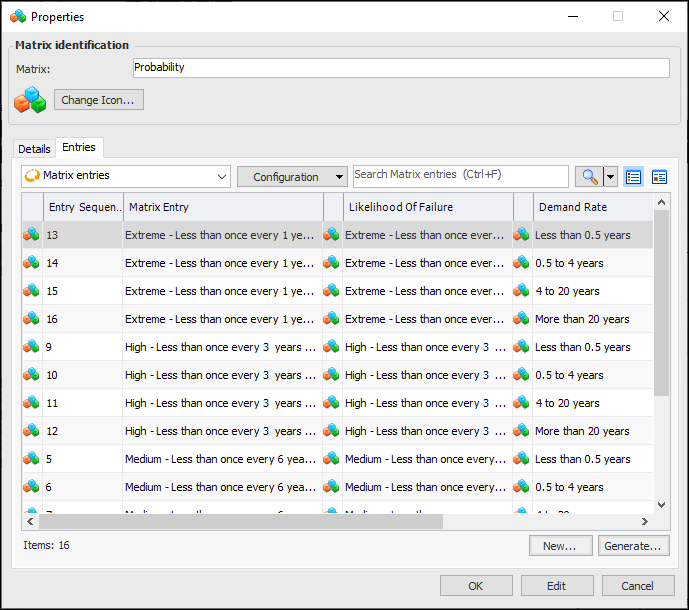689x610 pixels.
Task: Sort by Entry Sequence column header
Action: point(83,207)
